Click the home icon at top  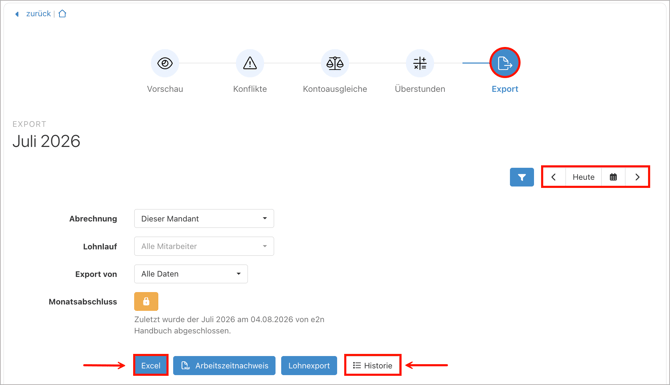click(62, 14)
